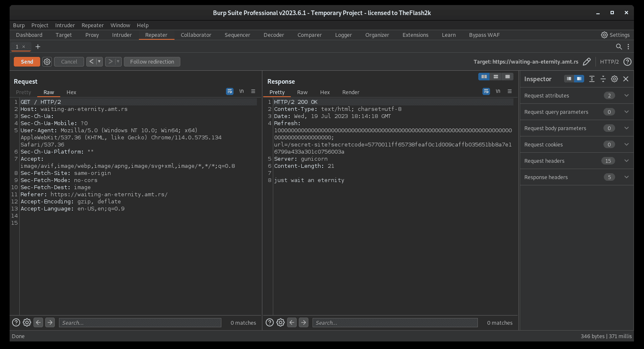Screen dimensions: 644x349
Task: Open the history back dropdown arrow
Action: pyautogui.click(x=100, y=62)
